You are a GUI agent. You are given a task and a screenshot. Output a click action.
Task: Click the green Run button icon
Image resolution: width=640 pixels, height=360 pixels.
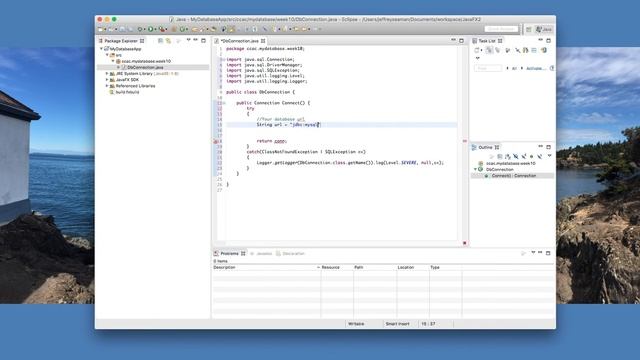(x=151, y=29)
